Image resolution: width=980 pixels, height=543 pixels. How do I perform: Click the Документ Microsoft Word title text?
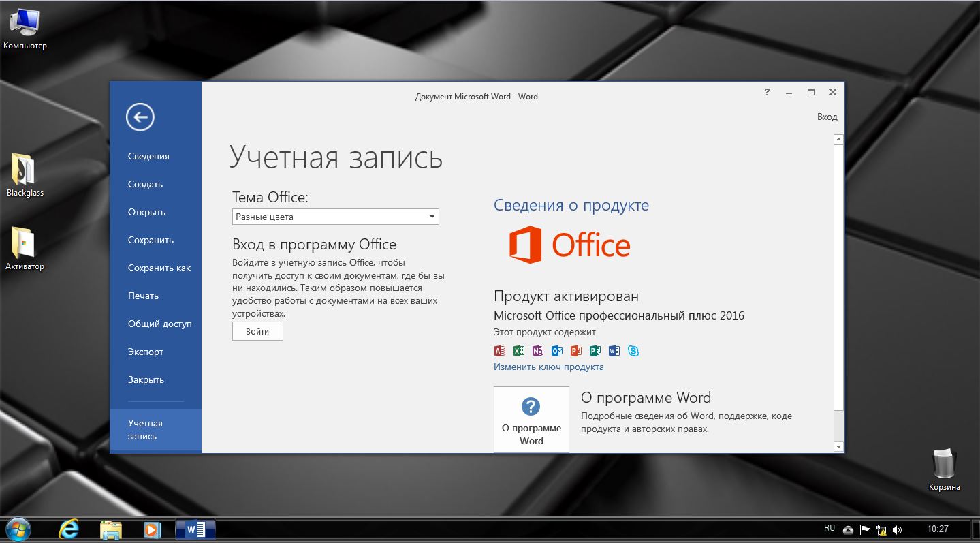[x=476, y=97]
